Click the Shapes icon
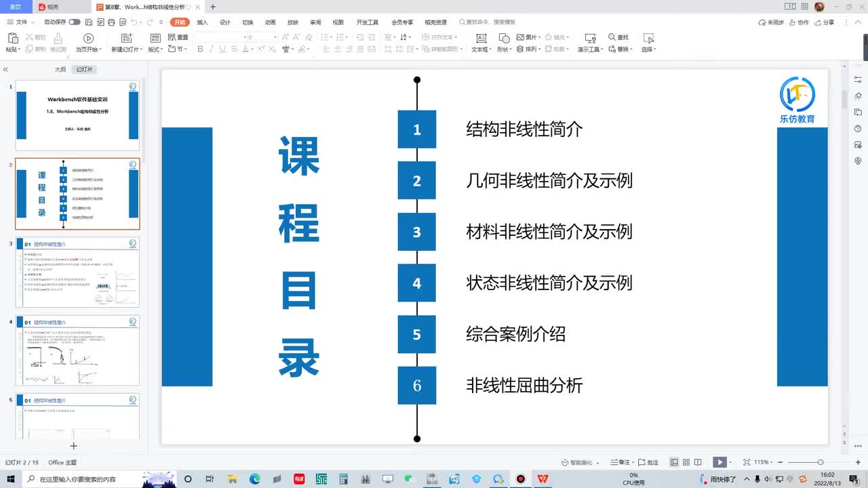This screenshot has height=488, width=868. [x=503, y=39]
